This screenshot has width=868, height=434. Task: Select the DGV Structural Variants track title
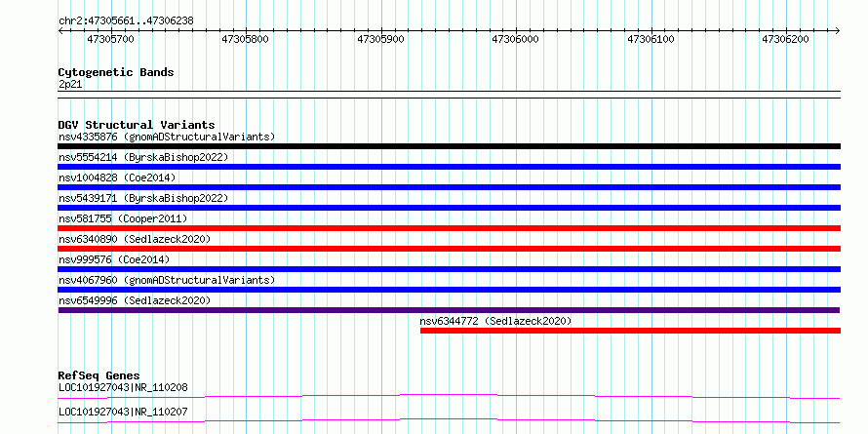click(x=137, y=125)
